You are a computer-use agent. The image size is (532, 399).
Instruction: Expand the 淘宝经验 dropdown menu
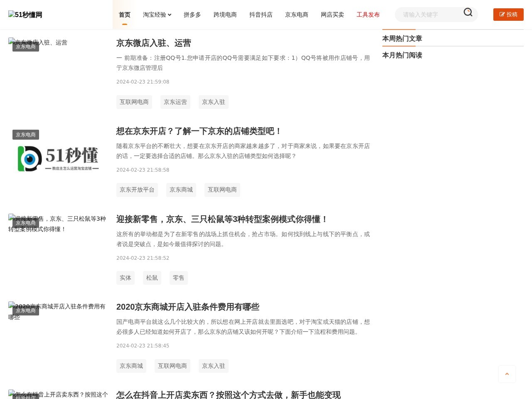157,15
